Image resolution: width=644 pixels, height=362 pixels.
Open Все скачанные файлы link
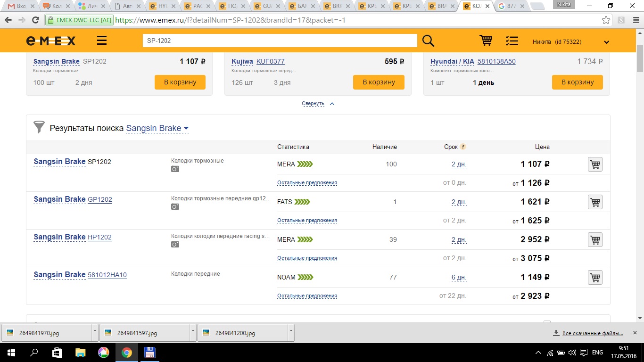tap(593, 333)
